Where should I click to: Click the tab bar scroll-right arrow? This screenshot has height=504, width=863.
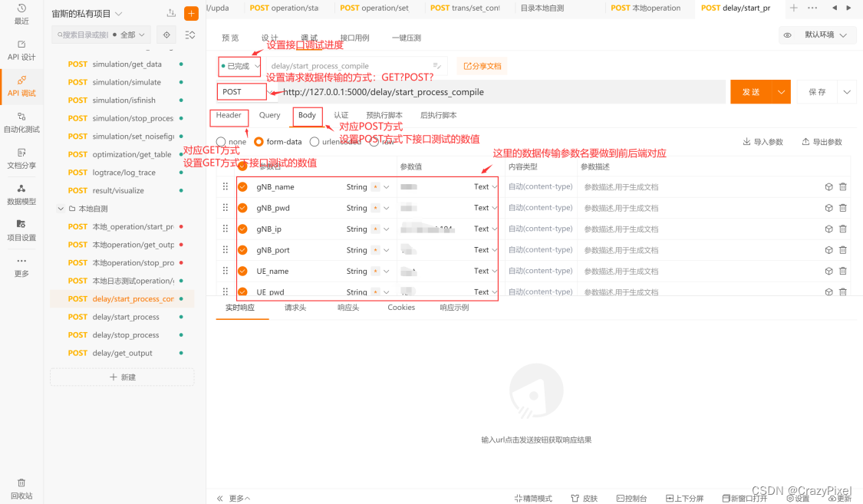848,8
